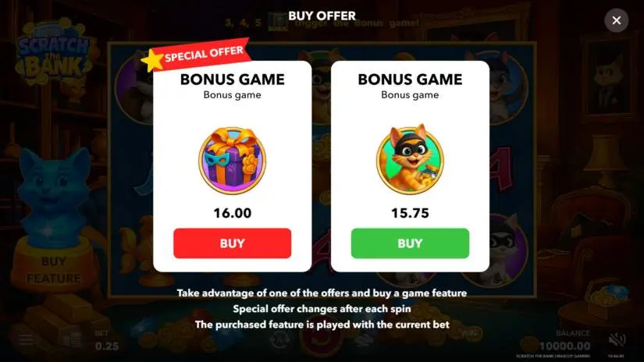Open the bet coin-stack selector icon

click(x=73, y=340)
